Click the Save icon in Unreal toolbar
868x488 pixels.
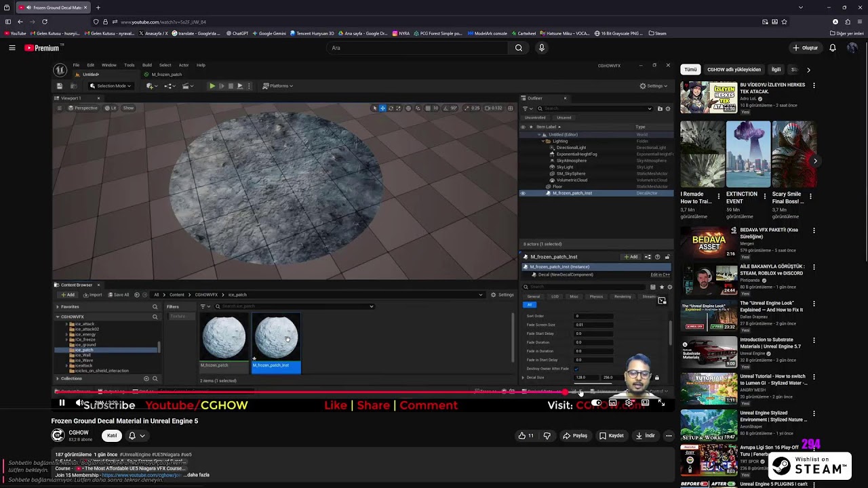(60, 86)
